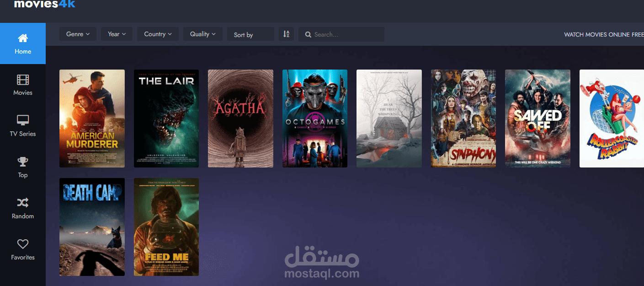
Task: Open Sawed Off movie poster
Action: [x=538, y=119]
